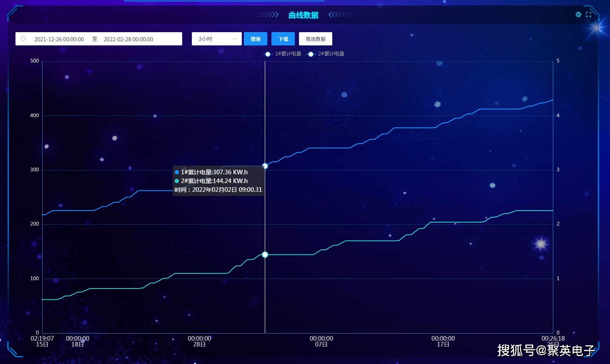Click the 07日 label on the x-axis
610x364 pixels.
(x=321, y=344)
